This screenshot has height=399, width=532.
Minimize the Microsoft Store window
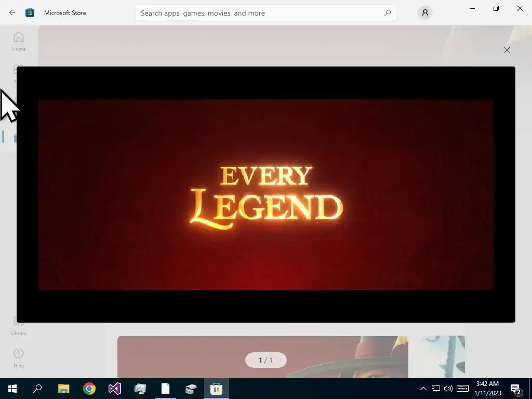(x=472, y=8)
